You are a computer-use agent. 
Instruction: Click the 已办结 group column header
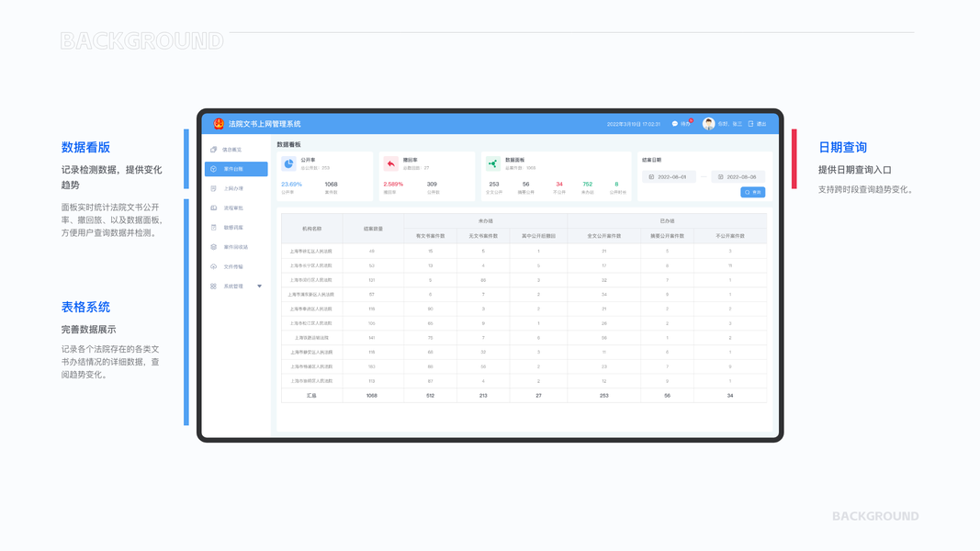point(667,221)
